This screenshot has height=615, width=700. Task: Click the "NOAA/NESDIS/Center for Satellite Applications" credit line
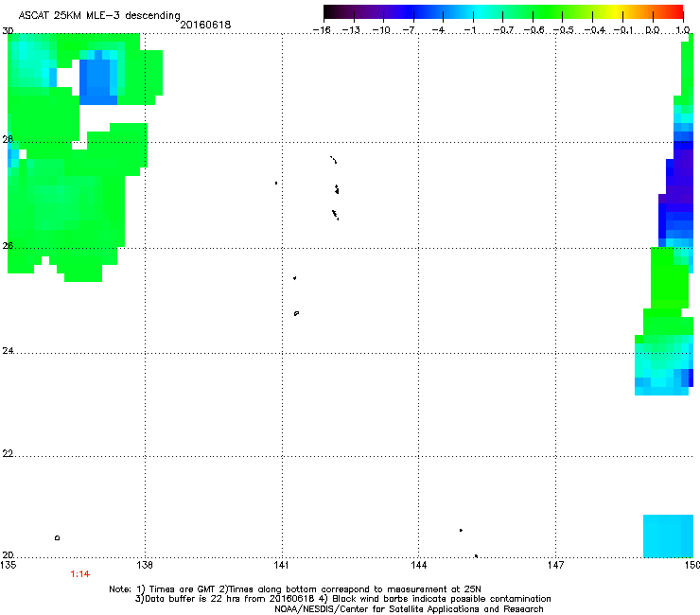tap(409, 609)
